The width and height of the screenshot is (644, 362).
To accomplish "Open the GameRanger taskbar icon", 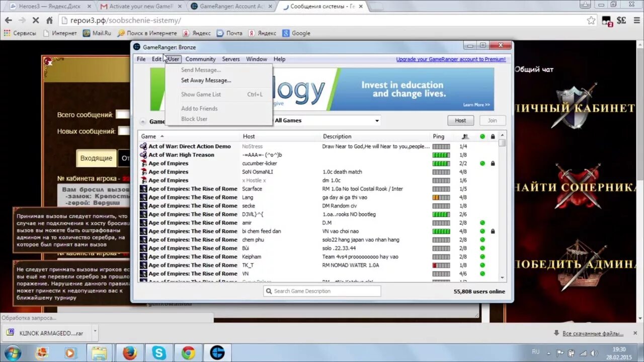I will pyautogui.click(x=217, y=352).
